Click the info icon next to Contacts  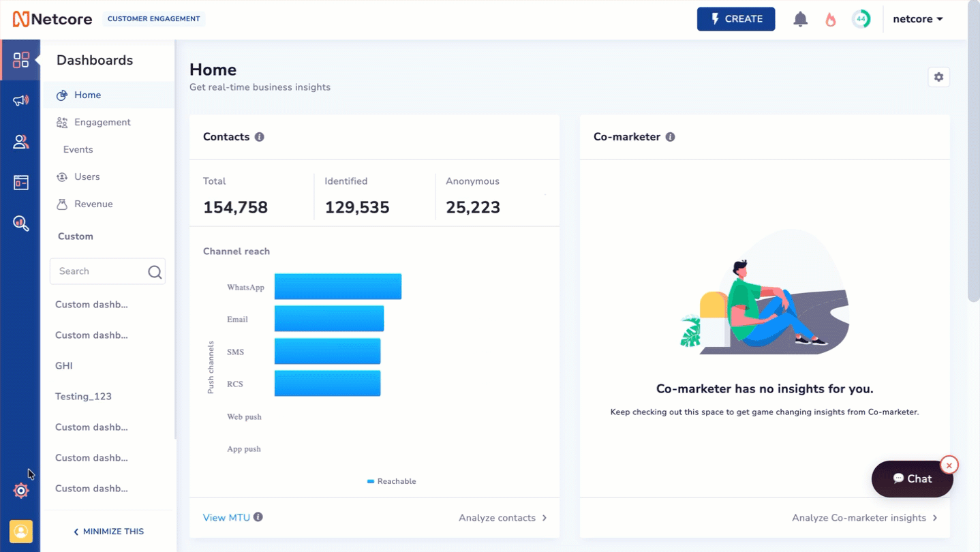tap(260, 137)
